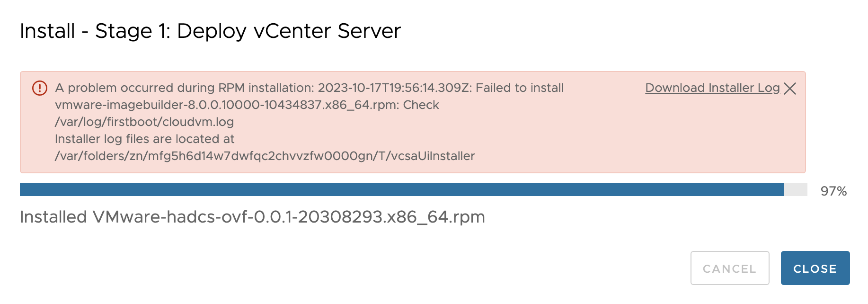Click the circular problem icon beside the RPM message
Screen dimensions: 868x304
pos(40,88)
